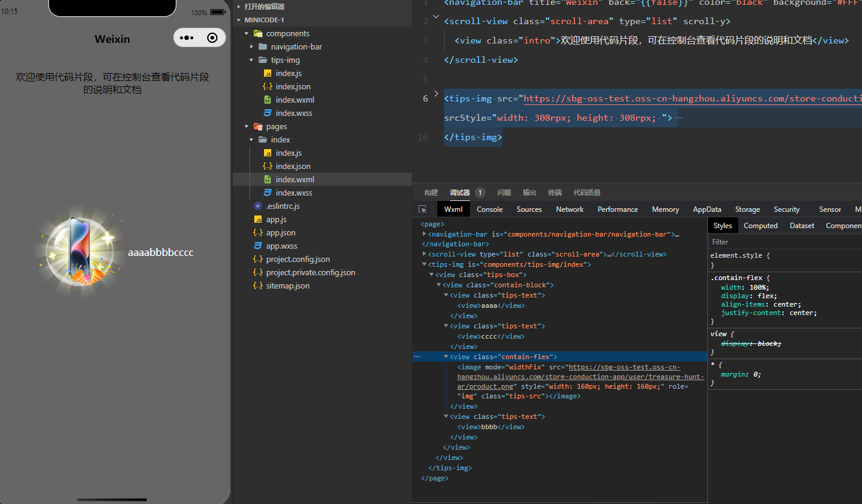Switch to the 代码质量 tab

[x=587, y=193]
